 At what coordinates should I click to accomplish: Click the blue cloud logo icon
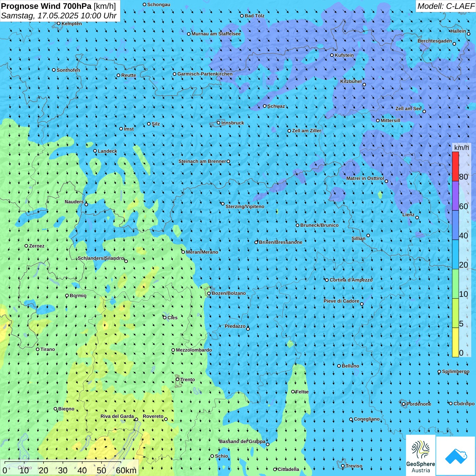tap(456, 456)
